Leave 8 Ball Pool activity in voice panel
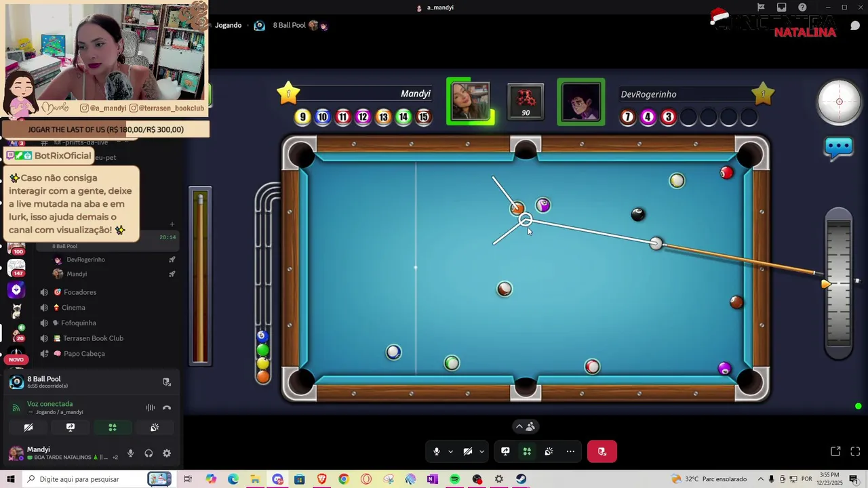This screenshot has width=868, height=488. pyautogui.click(x=167, y=382)
